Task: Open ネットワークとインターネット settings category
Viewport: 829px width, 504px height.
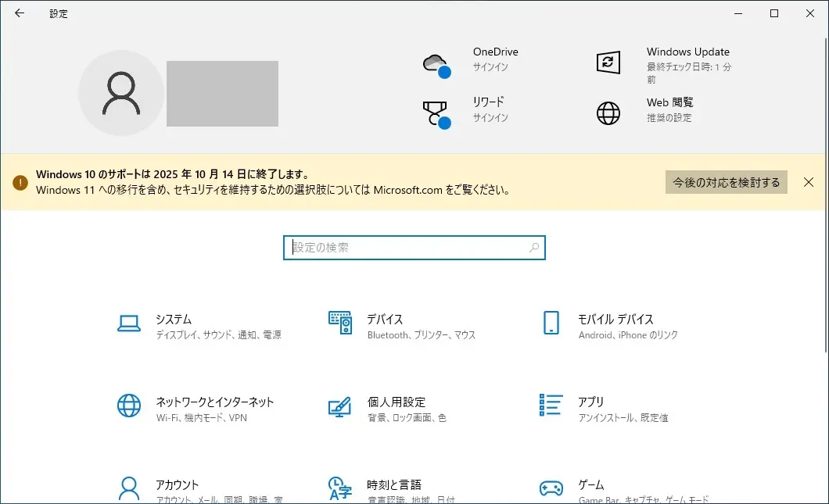Action: [x=196, y=409]
